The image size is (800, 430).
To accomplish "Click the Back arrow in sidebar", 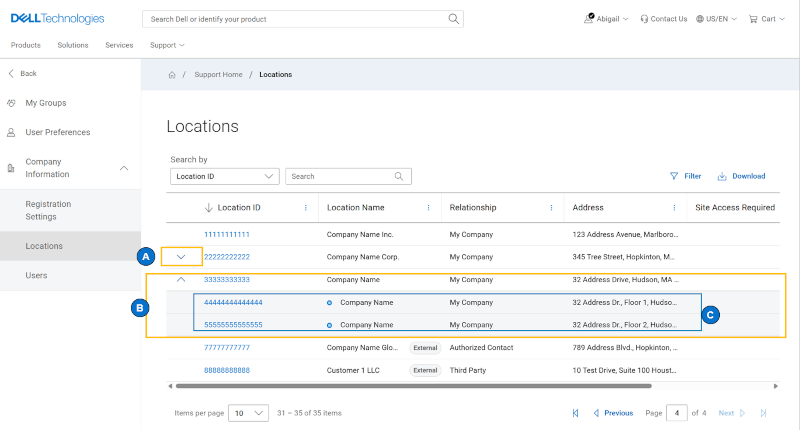I will pos(11,73).
